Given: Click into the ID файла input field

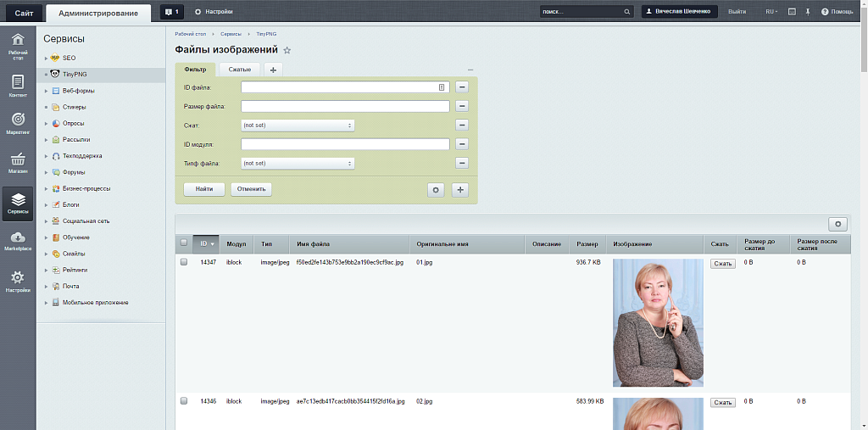Looking at the screenshot, I should [345, 87].
